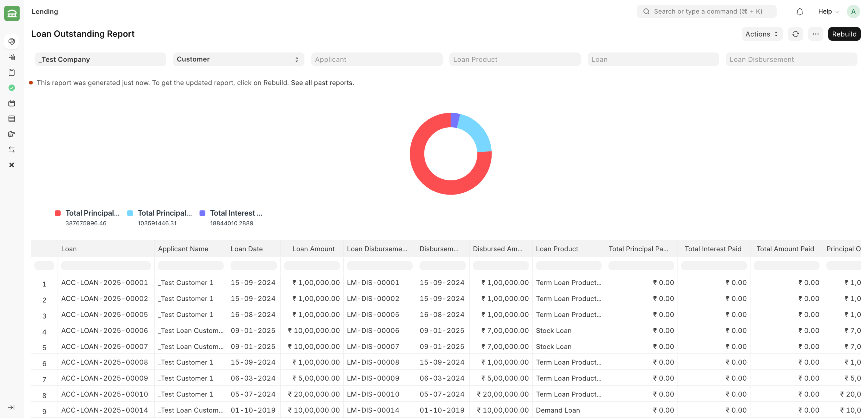This screenshot has width=868, height=418.
Task: Click the X sidebar icon
Action: pos(12,165)
